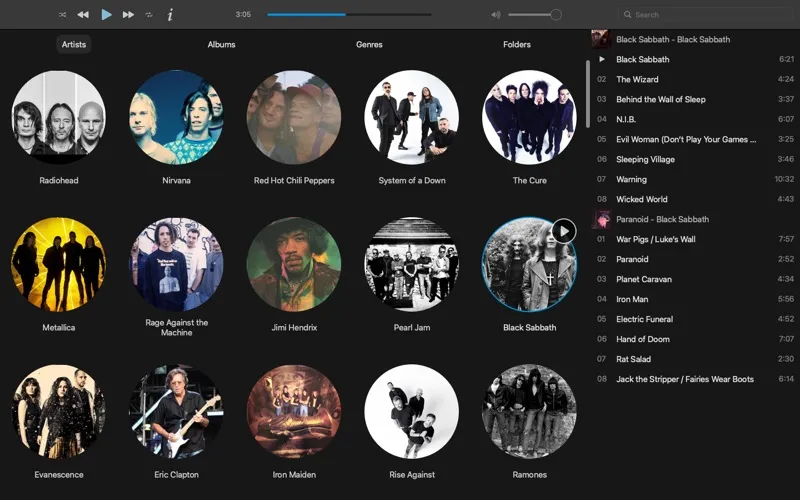This screenshot has width=800, height=500.
Task: Click the elapsed time 3:05 display
Action: click(x=243, y=15)
